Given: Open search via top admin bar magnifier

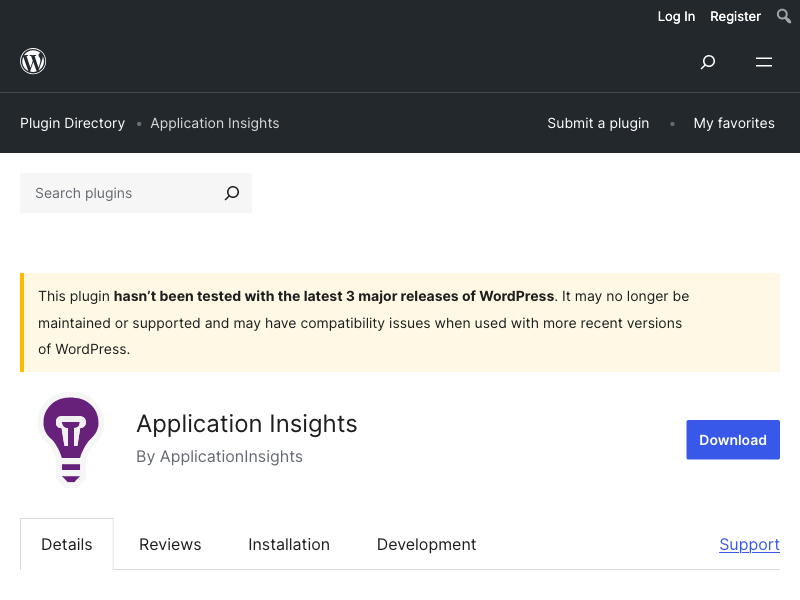Looking at the screenshot, I should click(x=784, y=16).
